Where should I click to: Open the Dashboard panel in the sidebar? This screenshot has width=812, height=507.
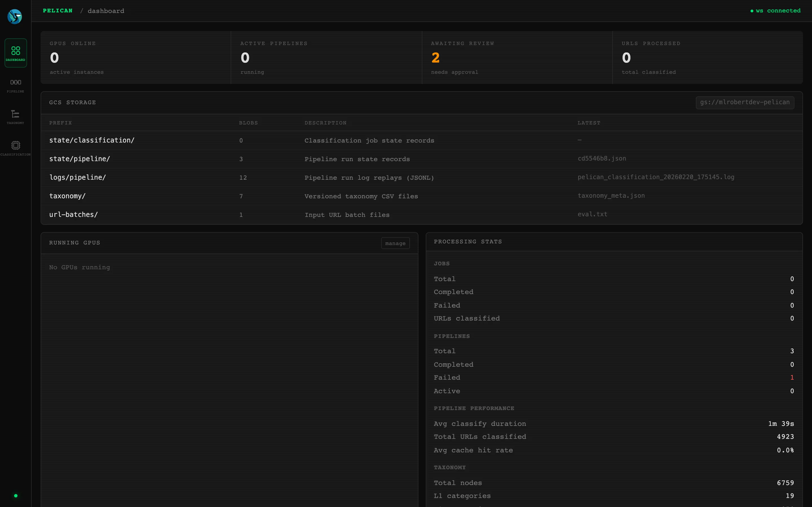click(16, 53)
